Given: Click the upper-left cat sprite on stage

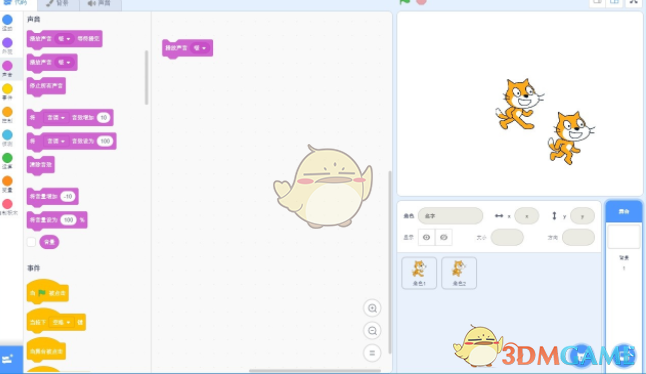Looking at the screenshot, I should click(x=519, y=104).
